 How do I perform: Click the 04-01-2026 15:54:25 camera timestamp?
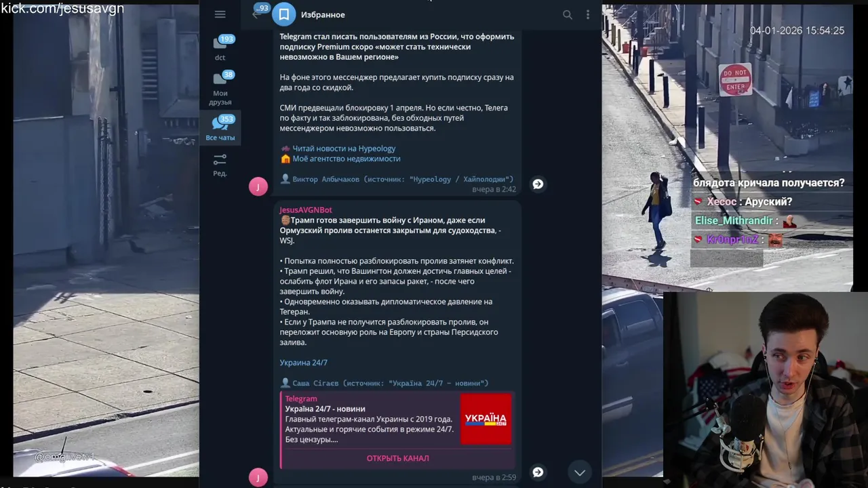(x=797, y=30)
